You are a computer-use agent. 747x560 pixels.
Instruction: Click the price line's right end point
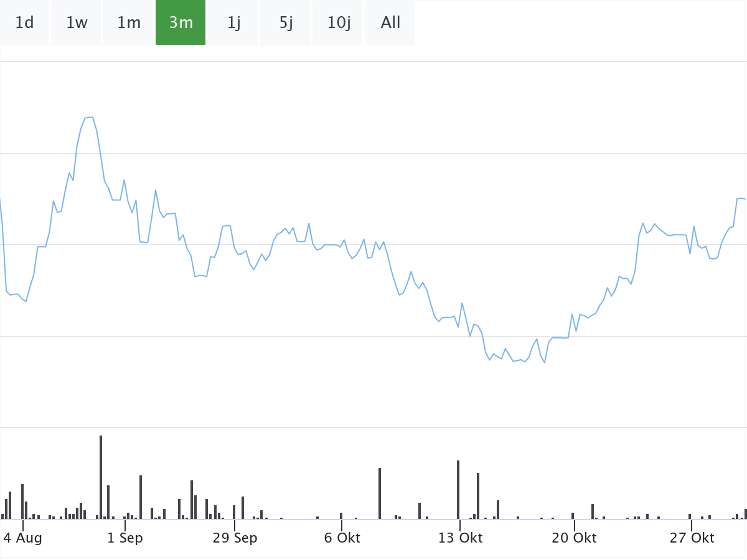745,199
